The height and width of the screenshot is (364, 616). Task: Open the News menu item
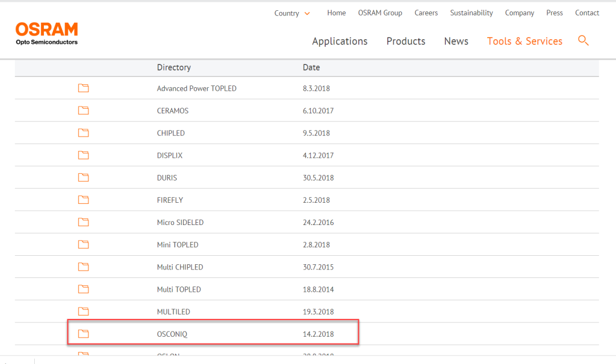(x=456, y=41)
